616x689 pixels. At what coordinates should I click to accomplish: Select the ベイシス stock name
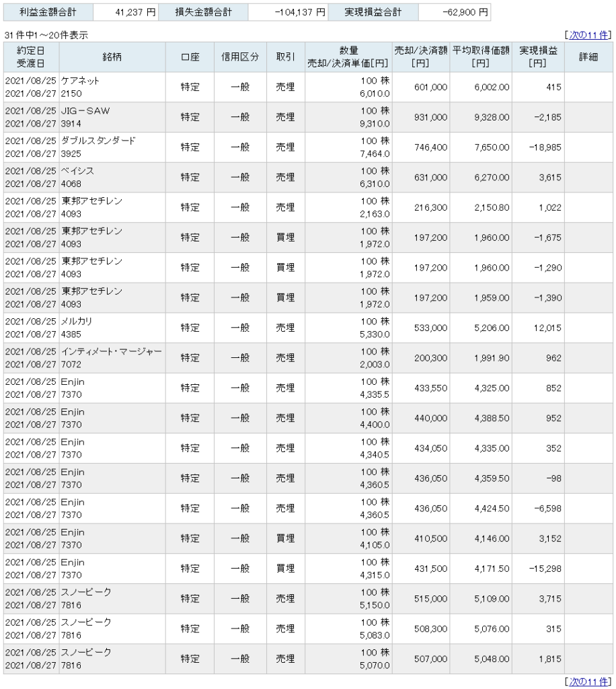(x=77, y=171)
